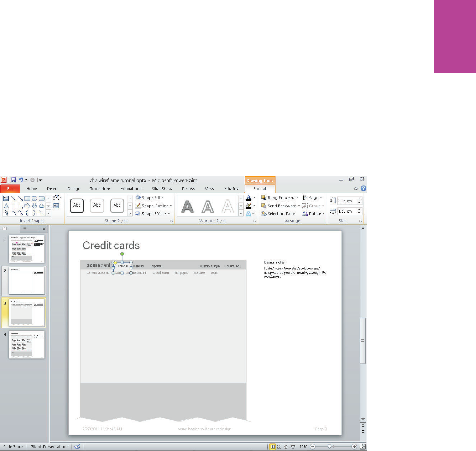Screen dimensions: 476x451
Task: Apply first Abc shape style with black outline
Action: 77,206
